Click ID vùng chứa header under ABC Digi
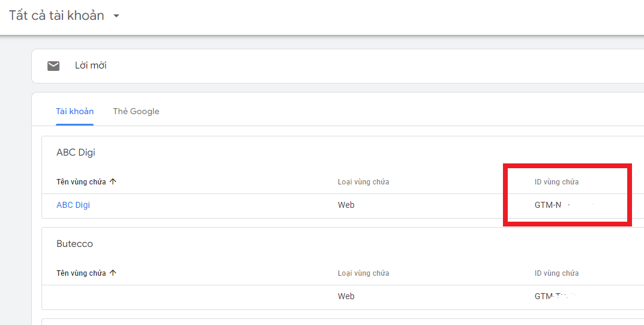644x325 pixels. pos(556,181)
